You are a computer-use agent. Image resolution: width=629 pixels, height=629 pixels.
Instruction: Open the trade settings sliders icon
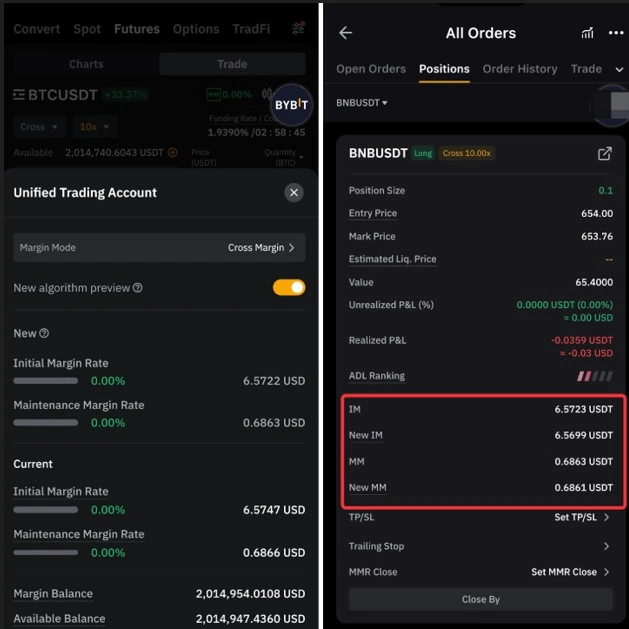[x=298, y=28]
